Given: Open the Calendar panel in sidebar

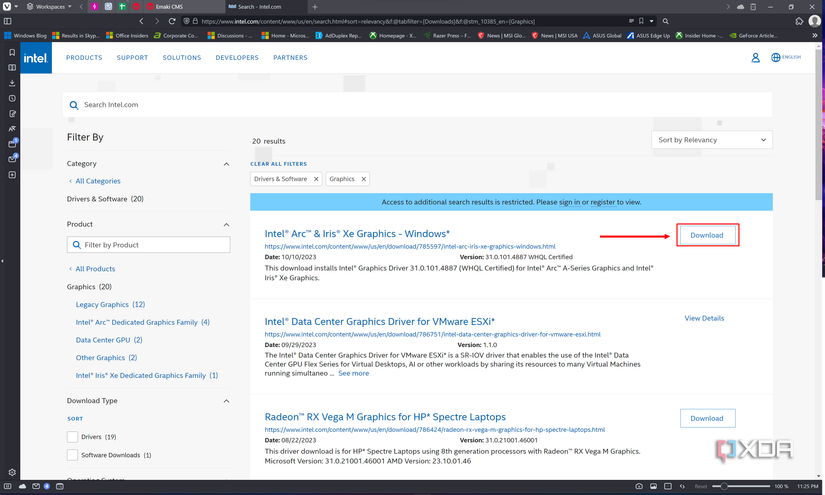Looking at the screenshot, I should click(12, 143).
